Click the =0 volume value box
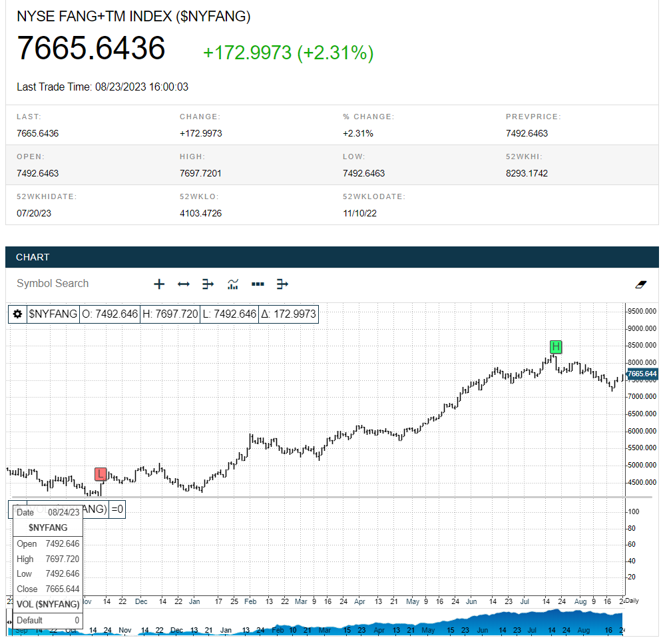 [x=117, y=509]
